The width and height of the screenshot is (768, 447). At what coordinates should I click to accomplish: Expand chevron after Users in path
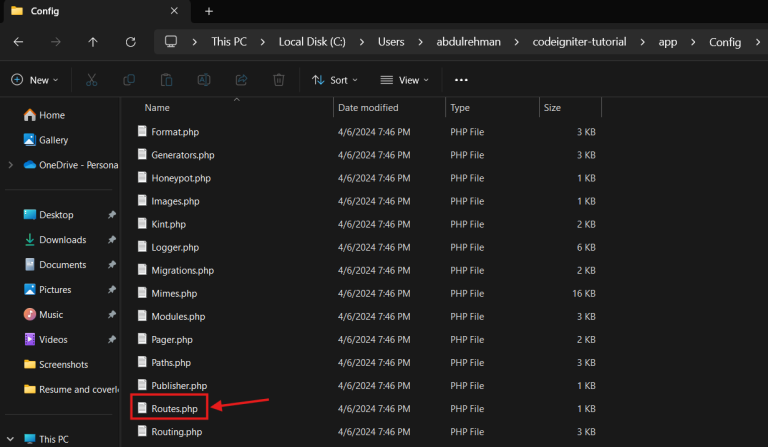(420, 42)
